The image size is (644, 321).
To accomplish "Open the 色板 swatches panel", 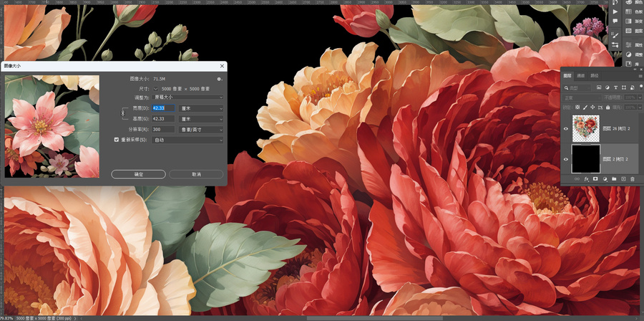I will point(634,11).
